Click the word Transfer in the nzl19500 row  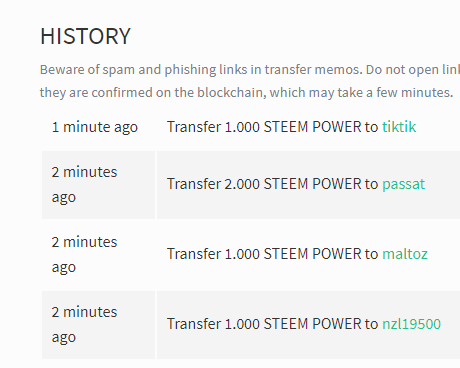(194, 324)
